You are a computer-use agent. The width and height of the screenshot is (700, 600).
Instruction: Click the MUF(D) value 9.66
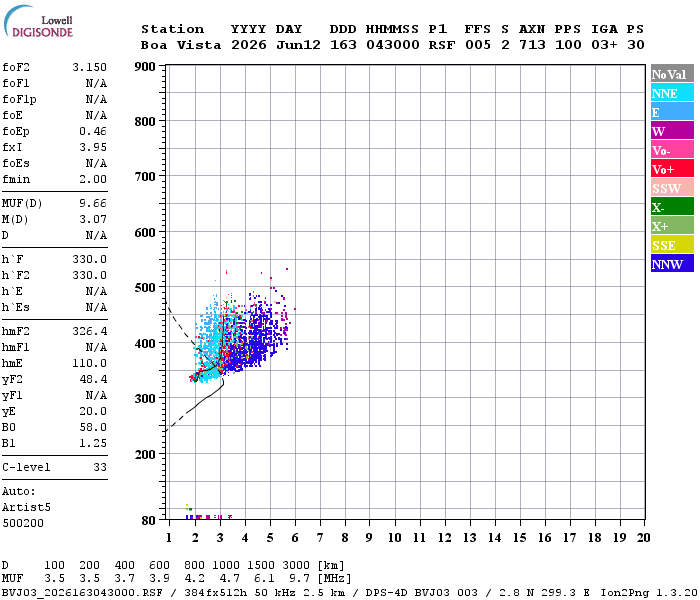93,203
